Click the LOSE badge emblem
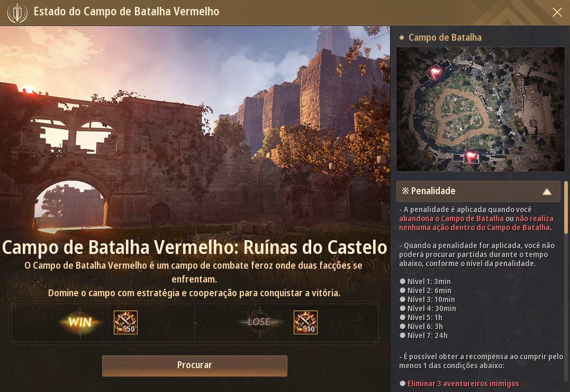570x392 pixels. coord(259,322)
